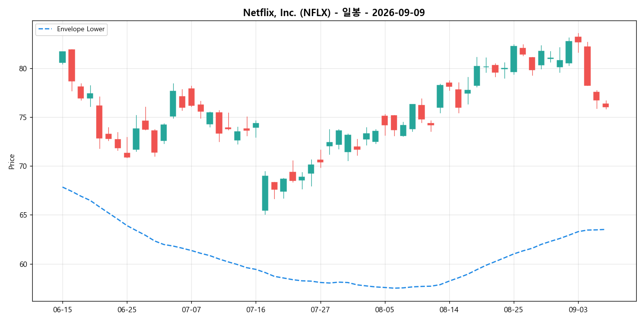Click the long red candle right after 09-03

(x=587, y=66)
